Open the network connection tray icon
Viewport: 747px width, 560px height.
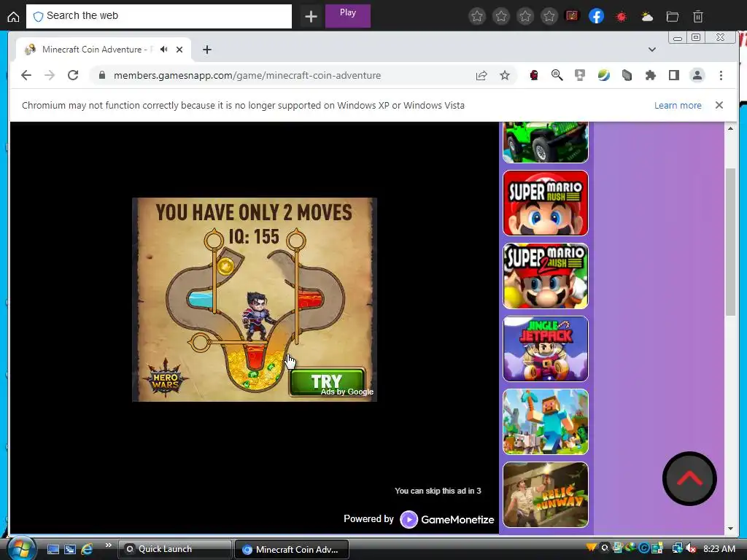coord(676,548)
